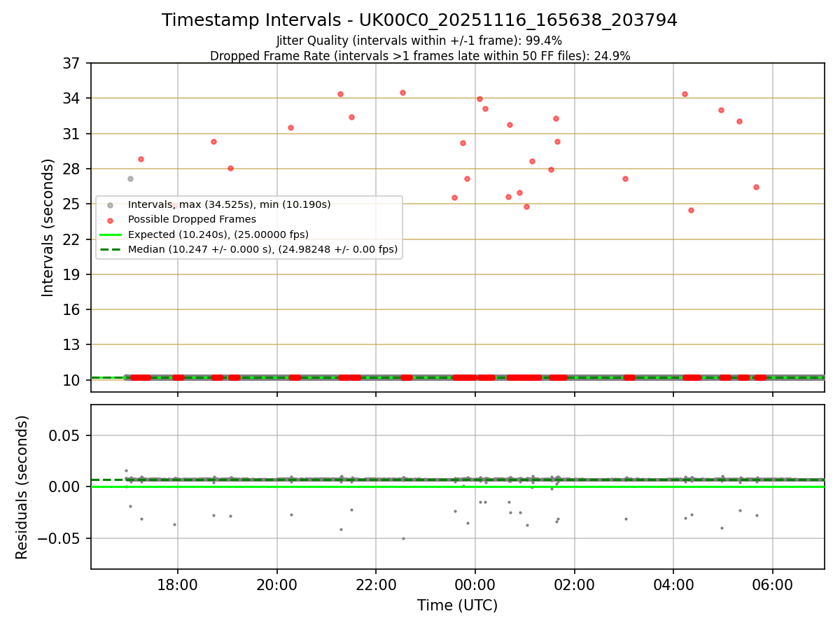
Task: Click the dashed green line sample beside 'Median' legend entry
Action: coord(111,249)
